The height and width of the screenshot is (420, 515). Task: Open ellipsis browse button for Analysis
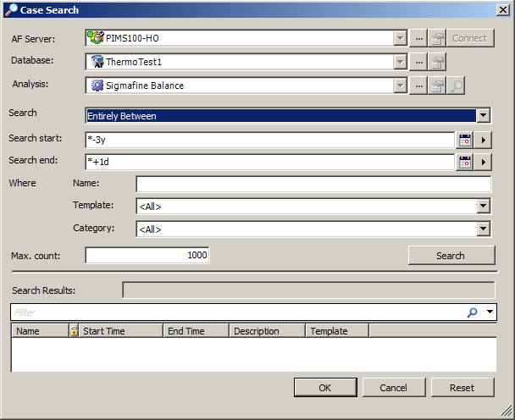pos(418,86)
